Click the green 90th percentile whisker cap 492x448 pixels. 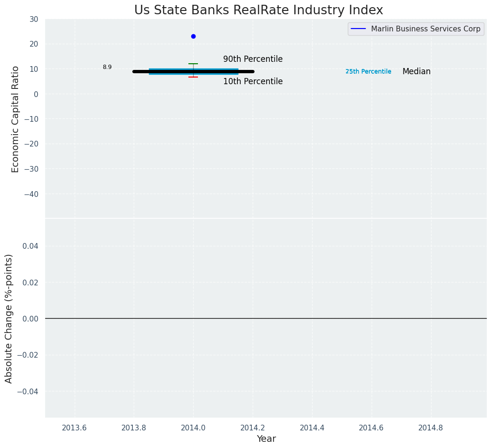(193, 64)
